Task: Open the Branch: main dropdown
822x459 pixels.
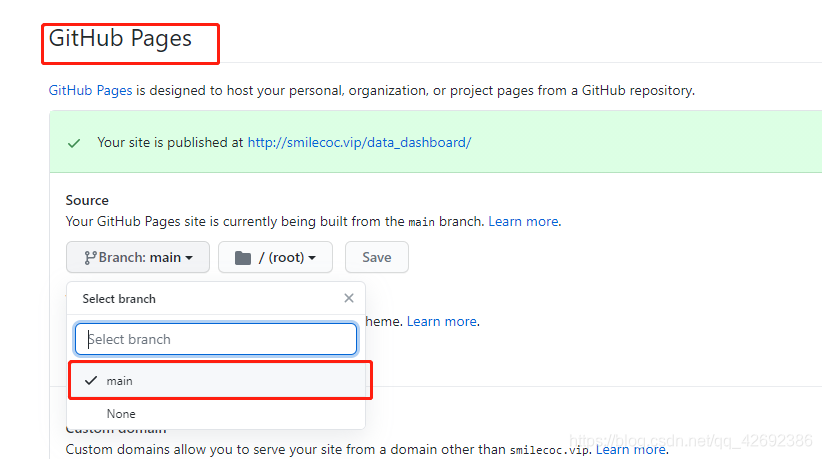Action: (x=138, y=257)
